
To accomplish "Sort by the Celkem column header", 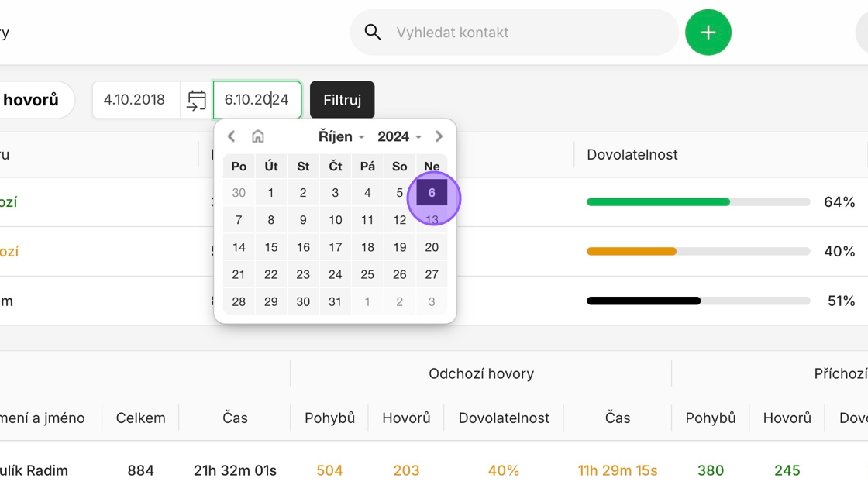I will (x=140, y=418).
